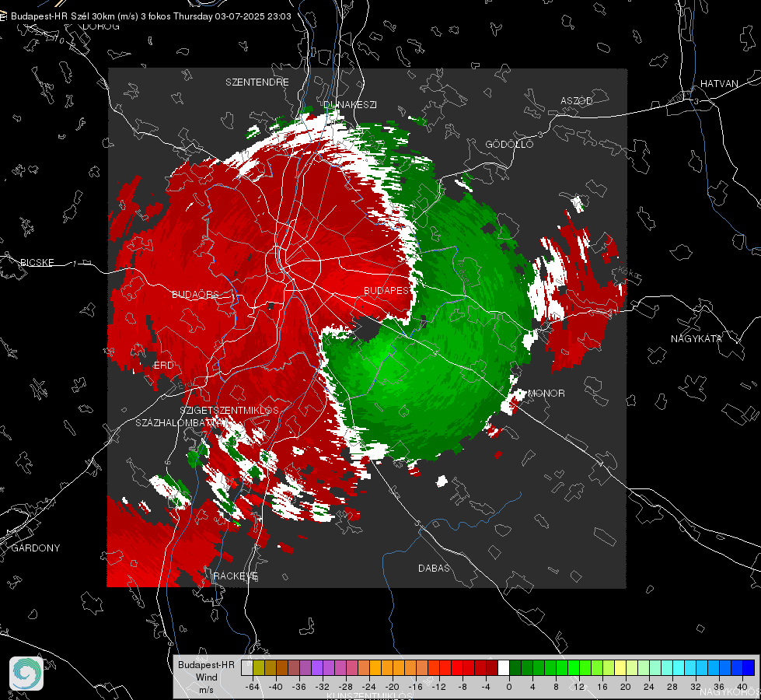Click the HATVAN city label

click(719, 83)
